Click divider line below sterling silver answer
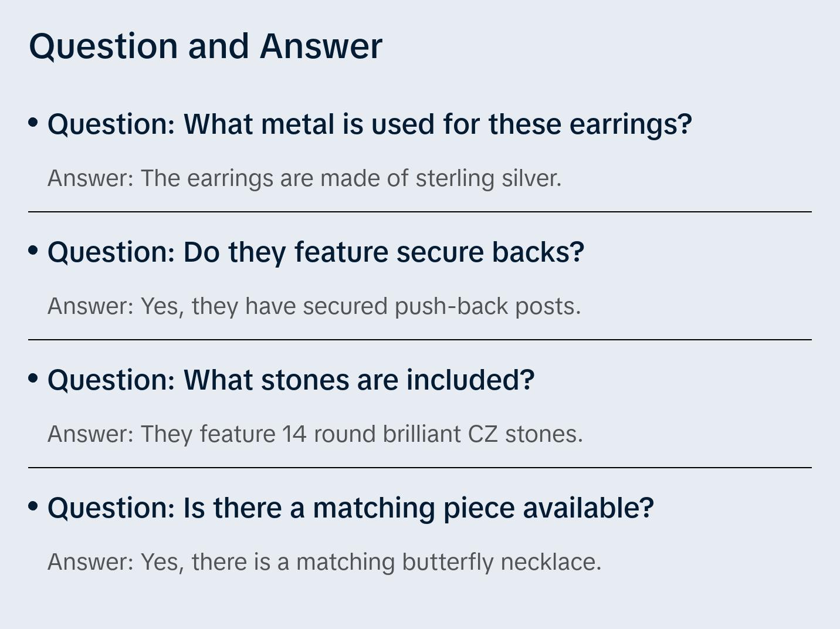This screenshot has width=840, height=629. pyautogui.click(x=419, y=212)
